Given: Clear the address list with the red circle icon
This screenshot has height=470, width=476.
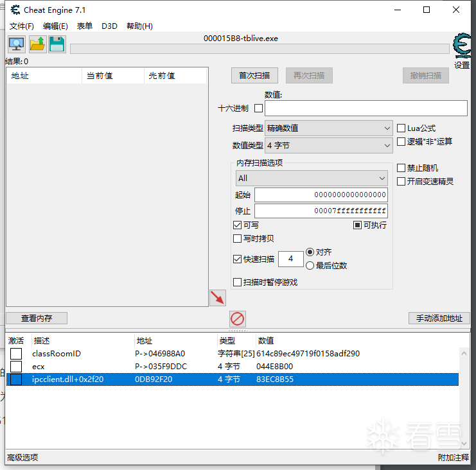Looking at the screenshot, I should point(238,319).
